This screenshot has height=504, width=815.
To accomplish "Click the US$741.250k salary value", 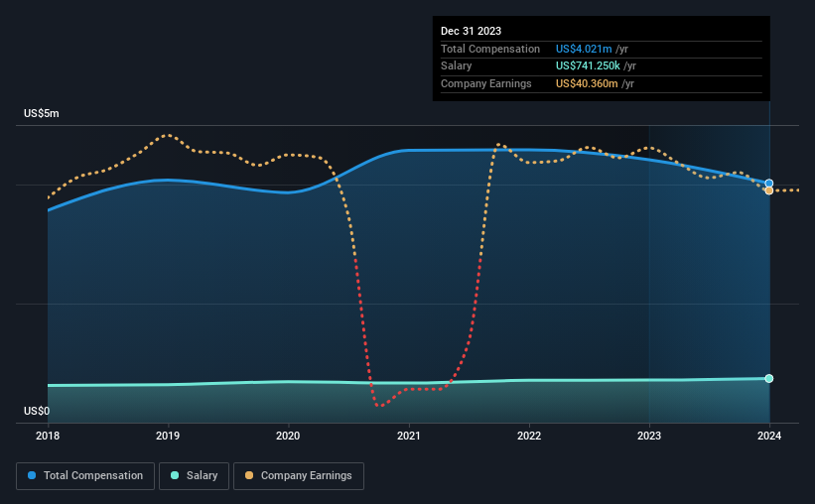I will point(588,66).
